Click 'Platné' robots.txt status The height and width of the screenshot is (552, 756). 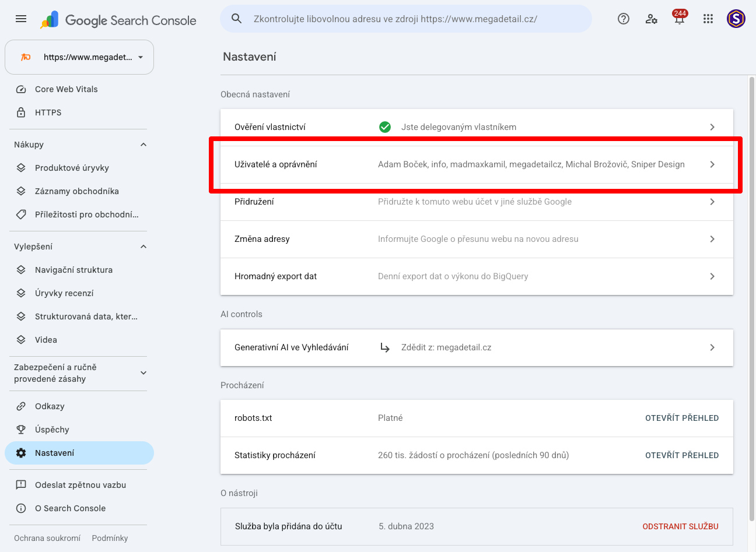click(x=390, y=418)
